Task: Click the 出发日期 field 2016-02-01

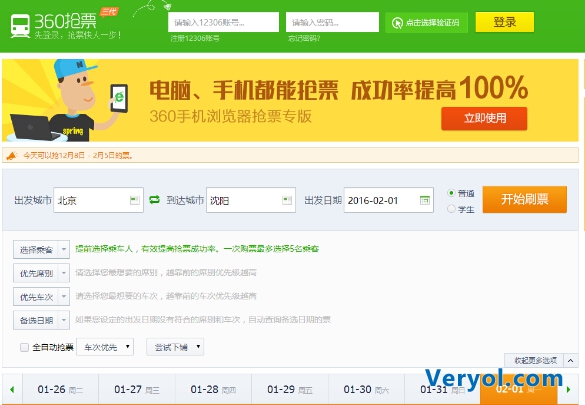Action: click(389, 200)
